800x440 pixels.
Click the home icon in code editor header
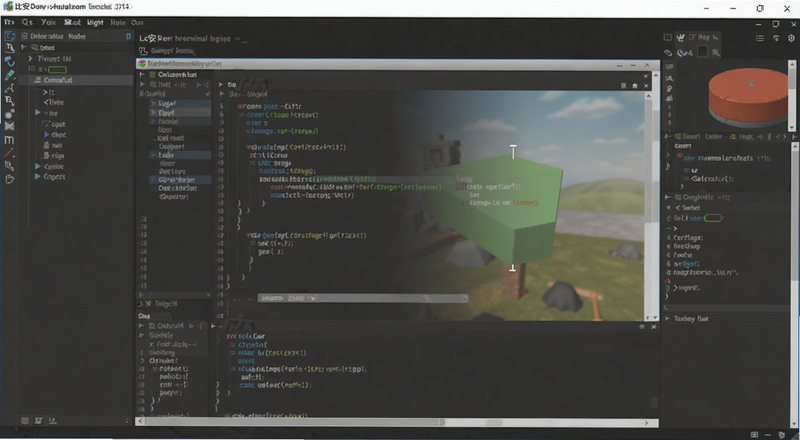click(635, 86)
